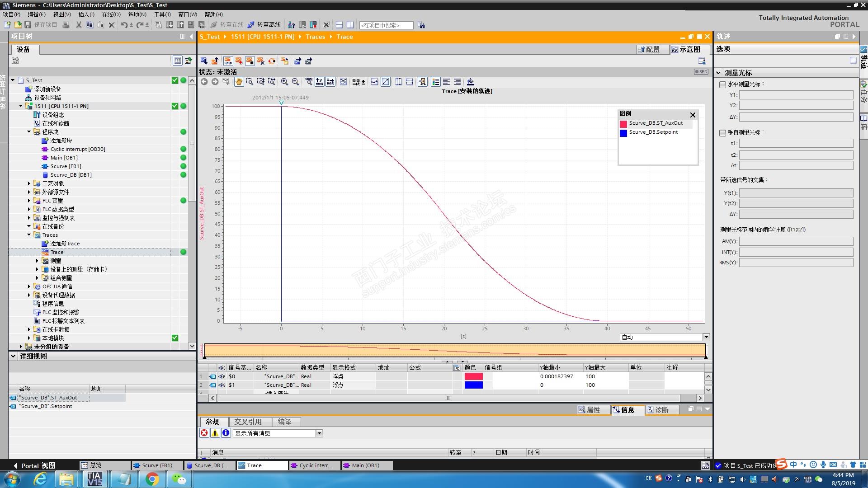This screenshot has width=868, height=488.
Task: Switch to the 交叉引用 tab
Action: click(248, 422)
